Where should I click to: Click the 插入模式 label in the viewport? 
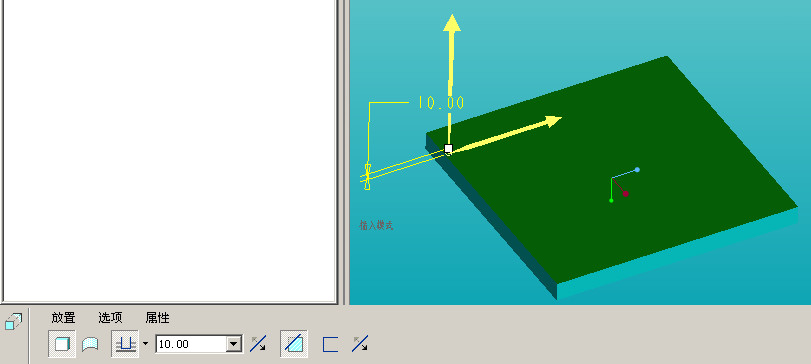pyautogui.click(x=377, y=225)
